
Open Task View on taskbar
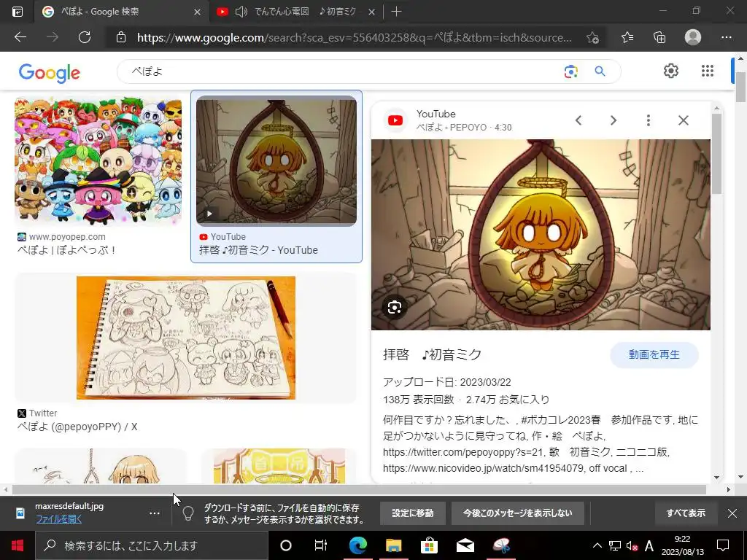click(x=321, y=545)
